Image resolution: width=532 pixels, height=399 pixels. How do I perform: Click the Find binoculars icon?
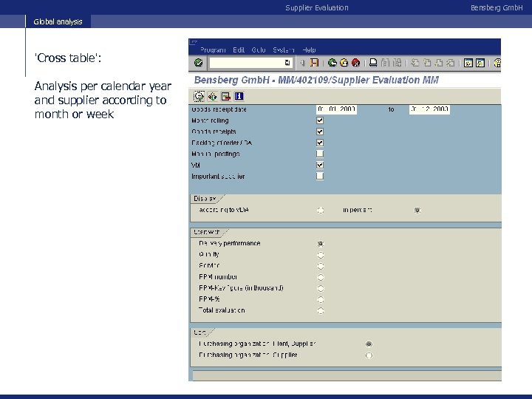pyautogui.click(x=385, y=63)
